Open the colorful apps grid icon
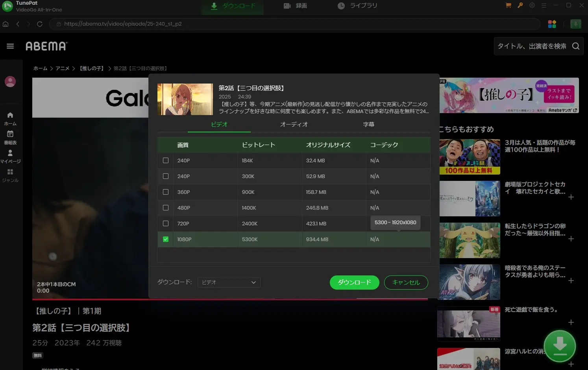The width and height of the screenshot is (588, 370). pos(552,24)
